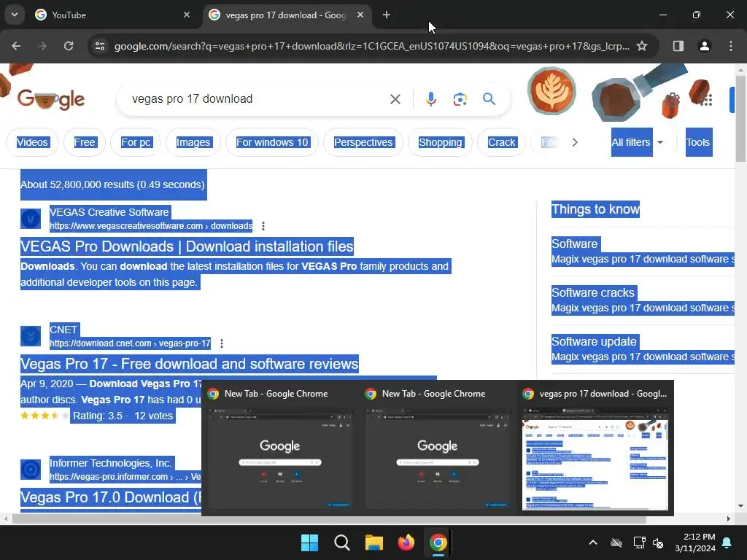Open more options for CNET result
747x560 pixels.
[222, 343]
